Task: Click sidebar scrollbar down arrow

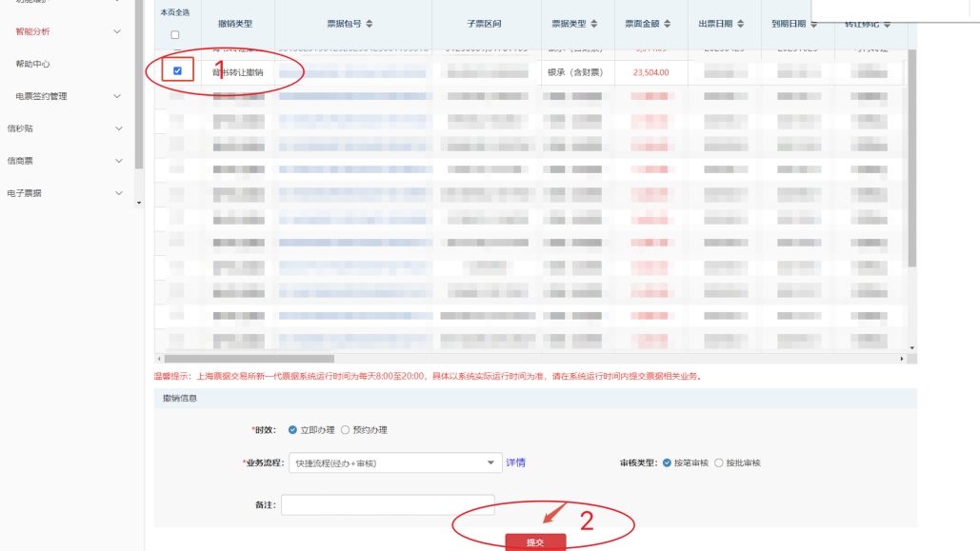Action: coord(139,203)
